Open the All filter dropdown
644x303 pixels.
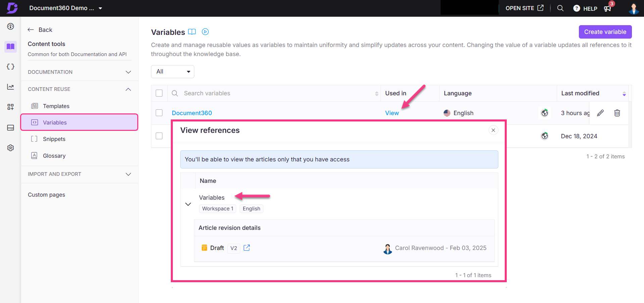(172, 71)
